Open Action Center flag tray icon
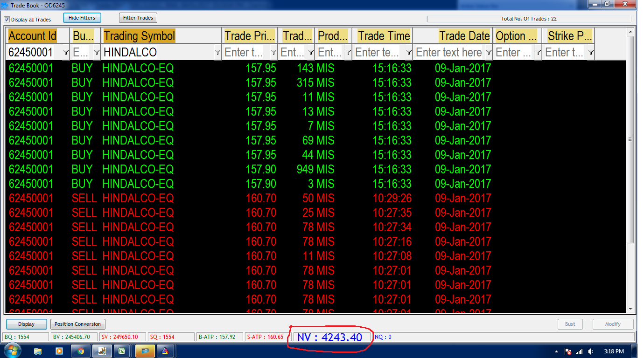The height and width of the screenshot is (358, 644). click(x=568, y=351)
